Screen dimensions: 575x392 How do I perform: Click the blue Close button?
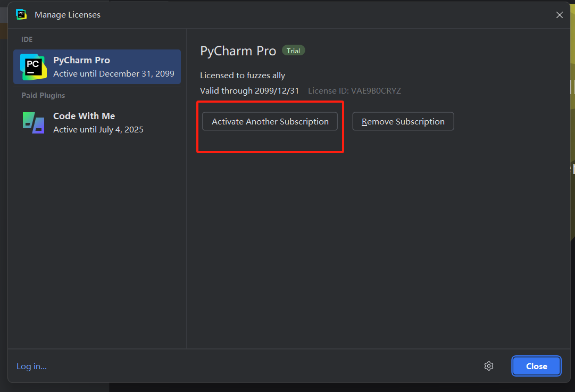[537, 366]
